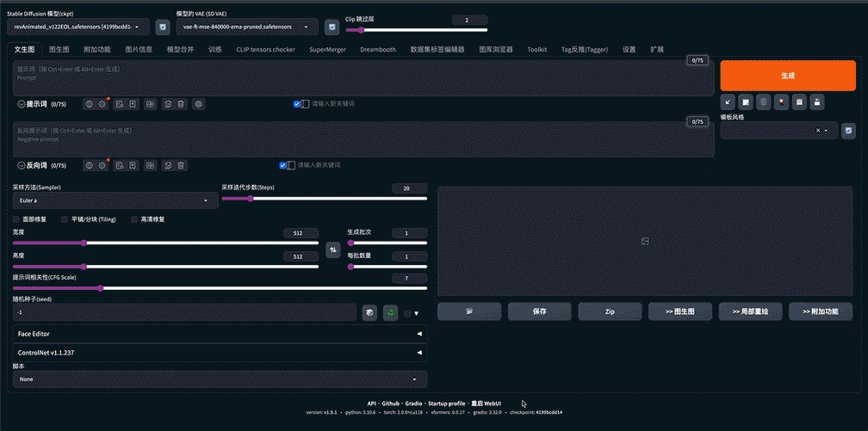This screenshot has width=868, height=431.
Task: Click the CFG Scale slider track
Action: point(220,287)
